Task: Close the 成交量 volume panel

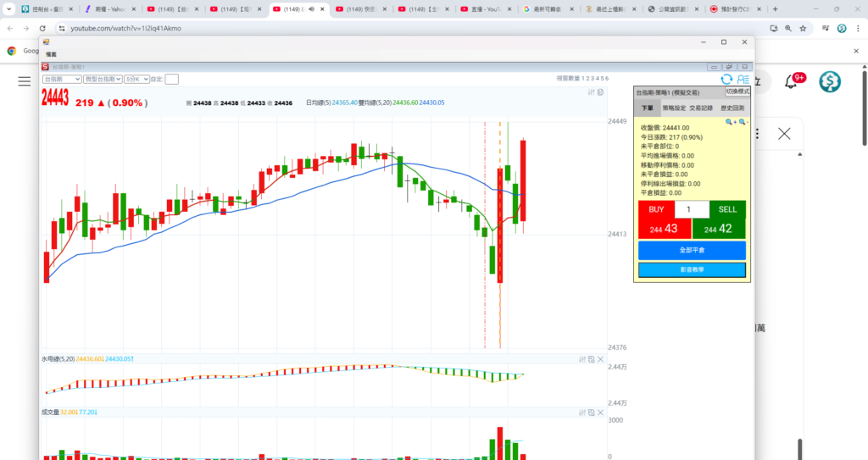Action: tap(601, 413)
